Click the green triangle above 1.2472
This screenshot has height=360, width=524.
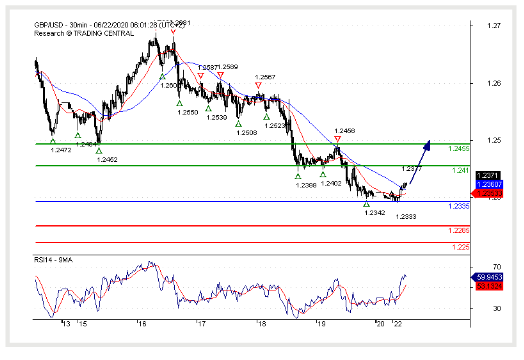click(53, 141)
